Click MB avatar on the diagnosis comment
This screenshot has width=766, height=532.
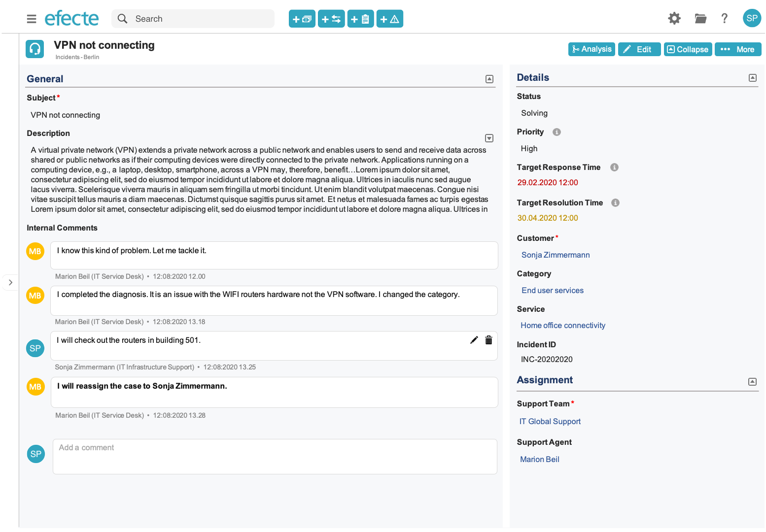pos(35,296)
